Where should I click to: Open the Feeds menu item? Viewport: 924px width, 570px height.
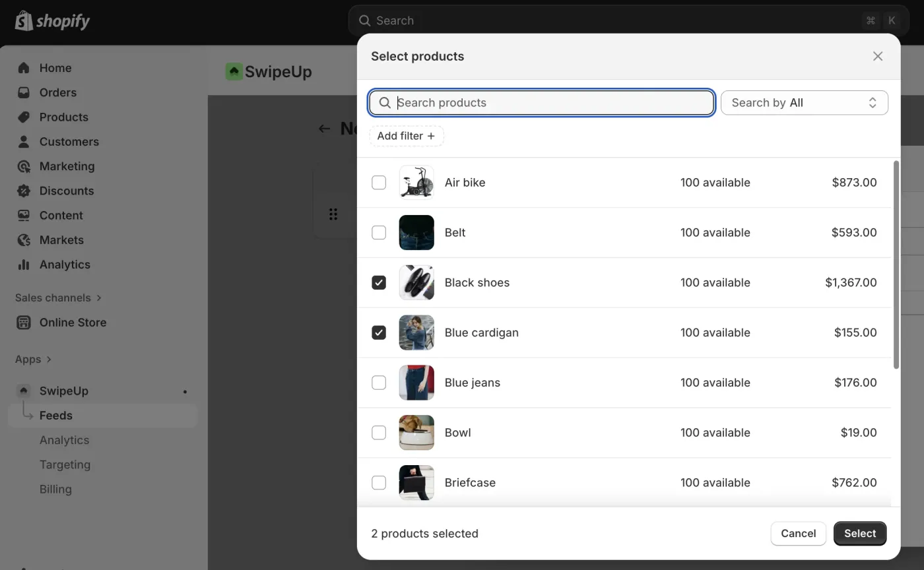[57, 415]
